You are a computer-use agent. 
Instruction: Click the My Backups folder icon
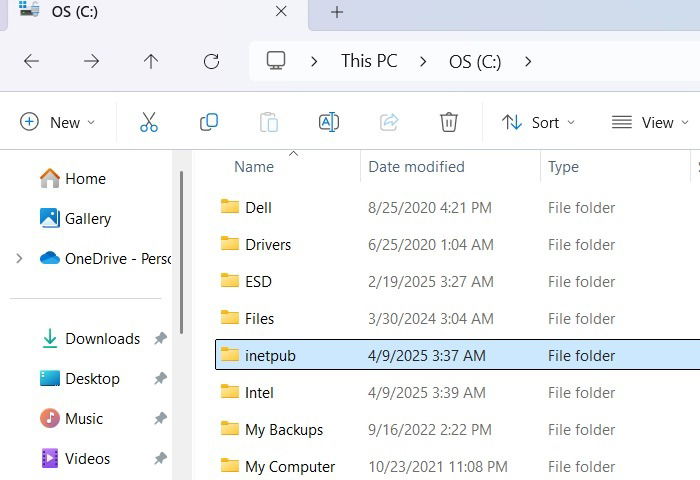tap(230, 429)
